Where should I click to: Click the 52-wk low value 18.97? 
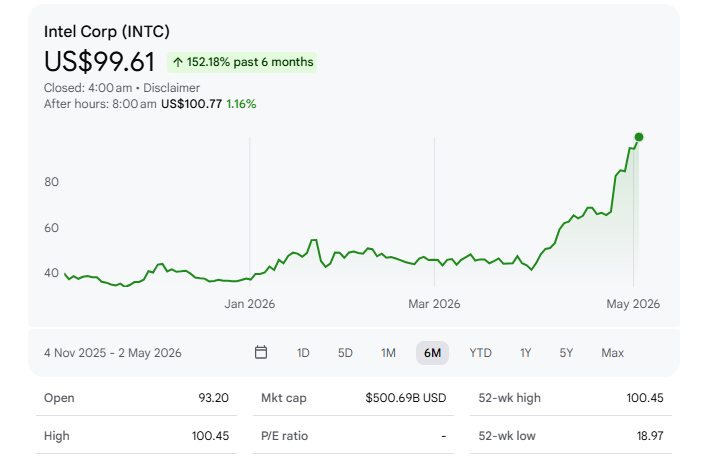tap(650, 436)
